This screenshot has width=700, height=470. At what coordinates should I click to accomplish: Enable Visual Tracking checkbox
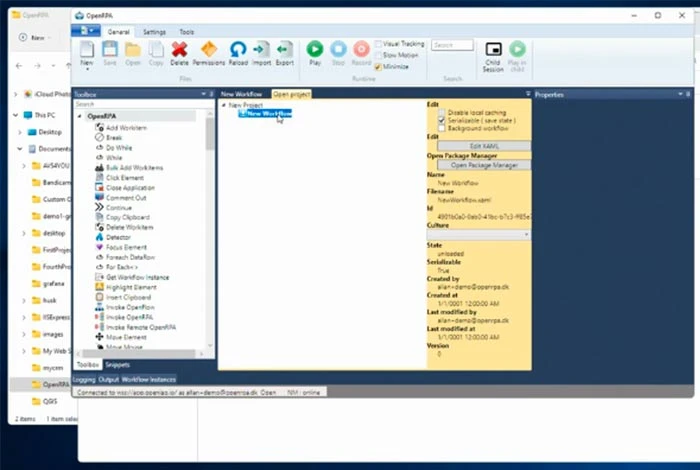(378, 44)
